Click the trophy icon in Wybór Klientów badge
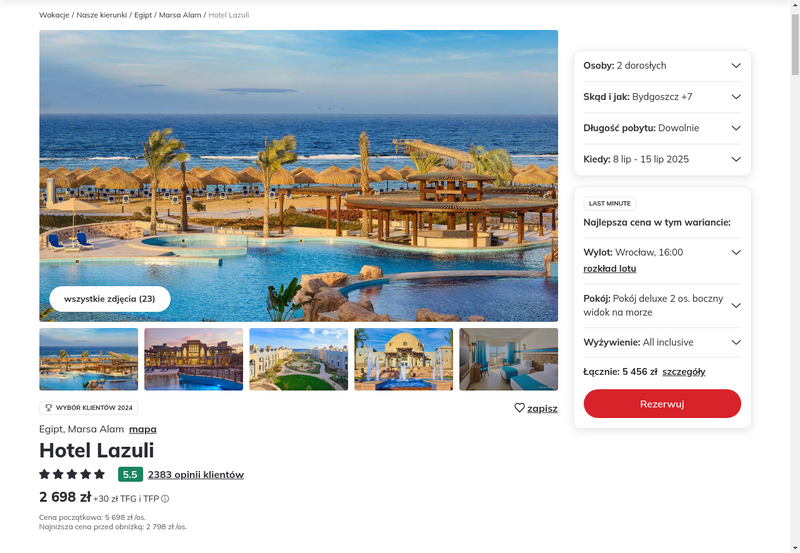The width and height of the screenshot is (800, 553). pyautogui.click(x=49, y=408)
